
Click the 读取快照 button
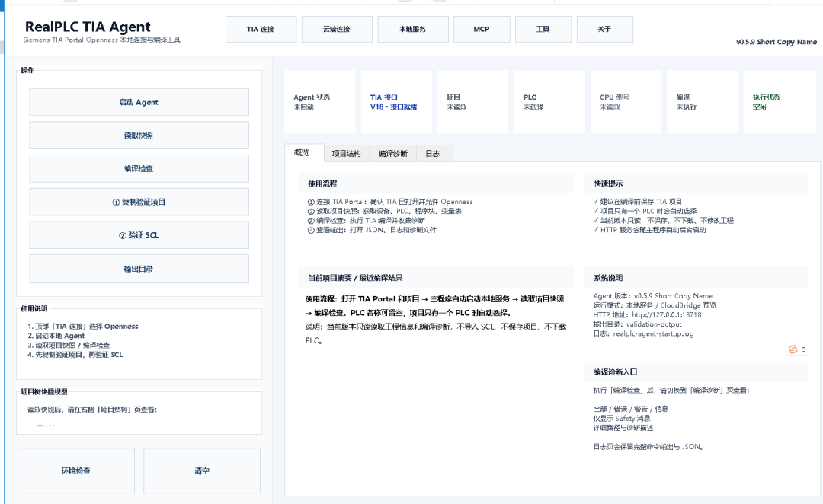(x=139, y=136)
